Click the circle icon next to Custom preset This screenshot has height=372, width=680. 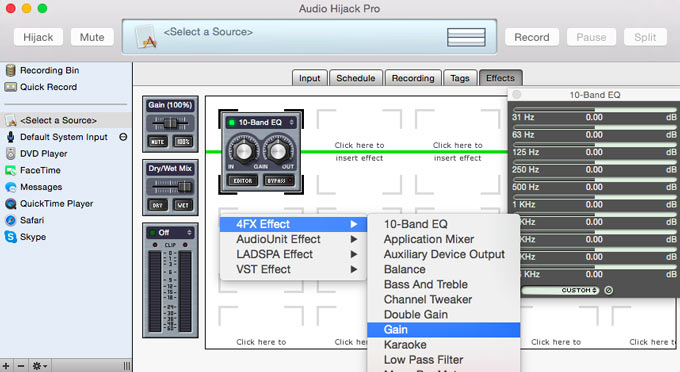[608, 290]
